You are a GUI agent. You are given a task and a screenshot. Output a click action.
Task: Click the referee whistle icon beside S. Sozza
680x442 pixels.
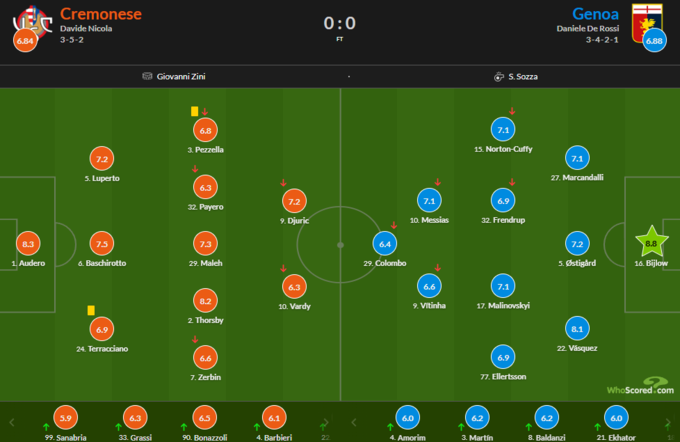tap(497, 76)
